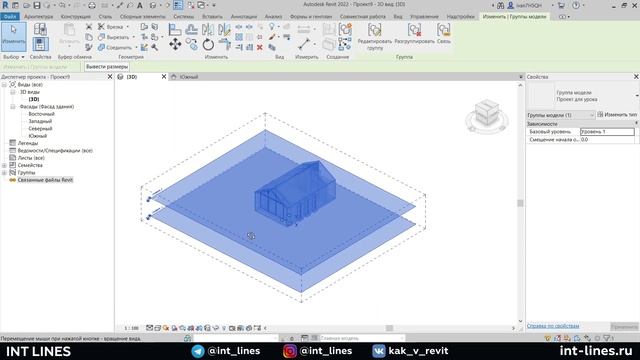Click the Print icon in quick access toolbar
640x360 pixels.
click(92, 5)
